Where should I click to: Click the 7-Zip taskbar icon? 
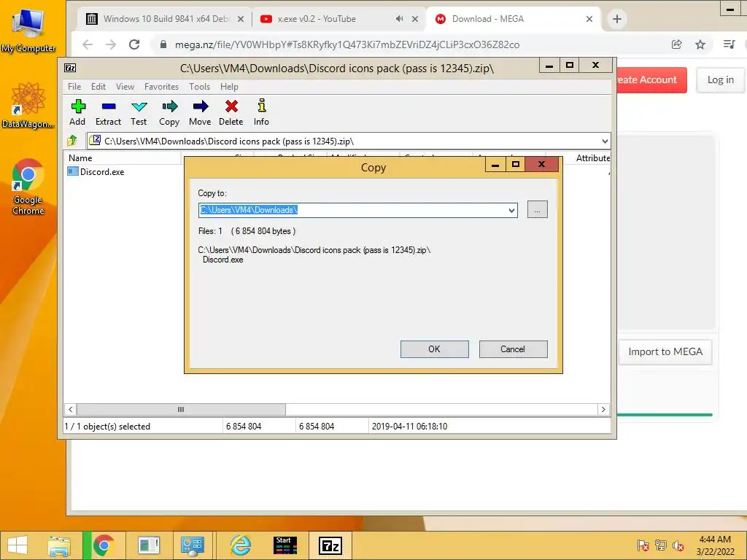click(330, 545)
